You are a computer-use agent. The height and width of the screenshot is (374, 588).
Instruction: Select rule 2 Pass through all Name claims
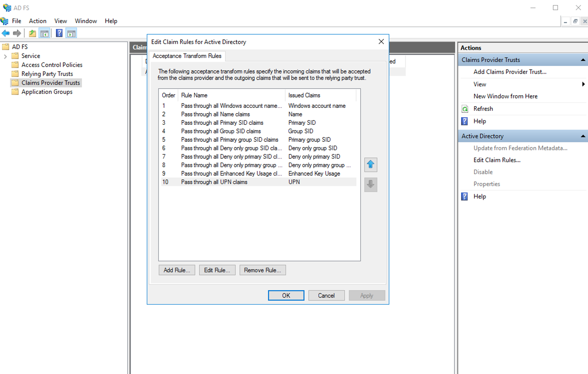click(x=259, y=114)
